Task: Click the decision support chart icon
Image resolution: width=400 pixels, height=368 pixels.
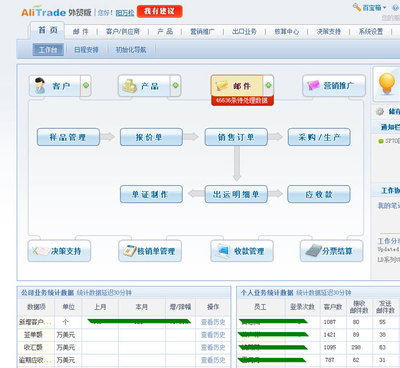Action: coord(40,251)
